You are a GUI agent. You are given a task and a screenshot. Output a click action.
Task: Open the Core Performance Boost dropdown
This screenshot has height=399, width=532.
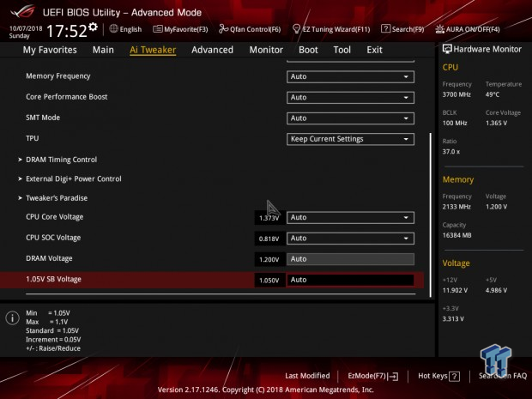tap(350, 97)
